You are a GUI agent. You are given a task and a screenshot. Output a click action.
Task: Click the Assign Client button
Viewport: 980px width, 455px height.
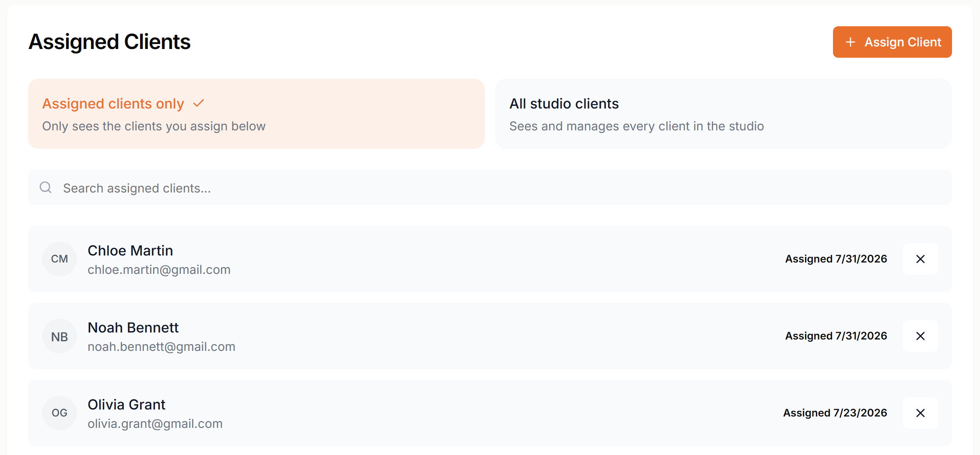892,42
